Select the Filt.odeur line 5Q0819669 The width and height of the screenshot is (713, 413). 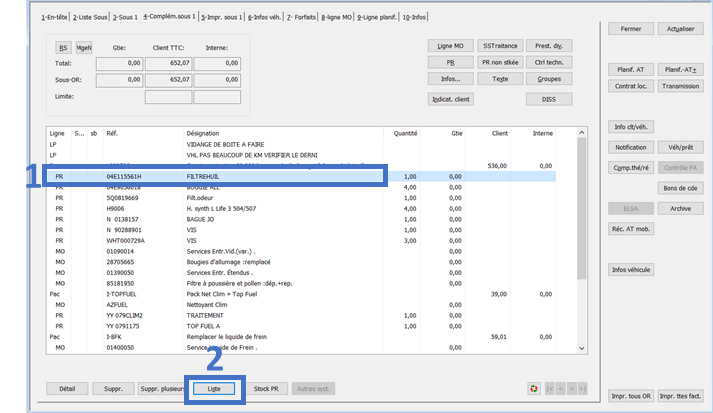click(x=301, y=198)
